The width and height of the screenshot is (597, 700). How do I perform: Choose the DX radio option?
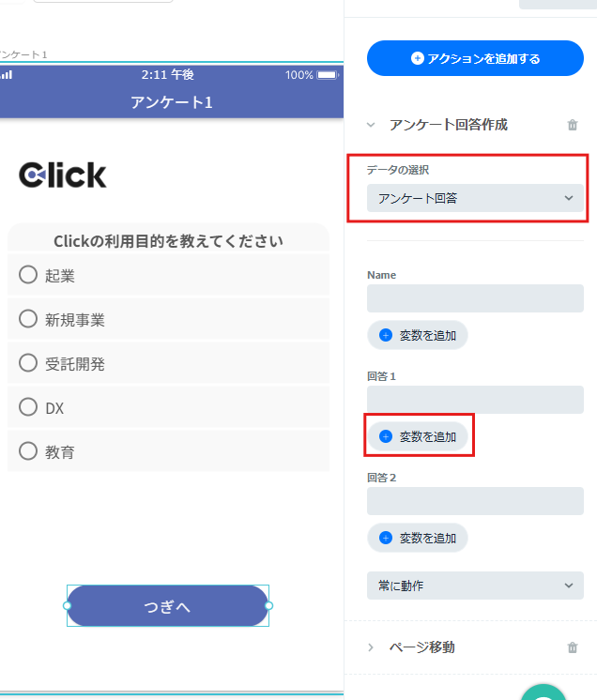[27, 407]
